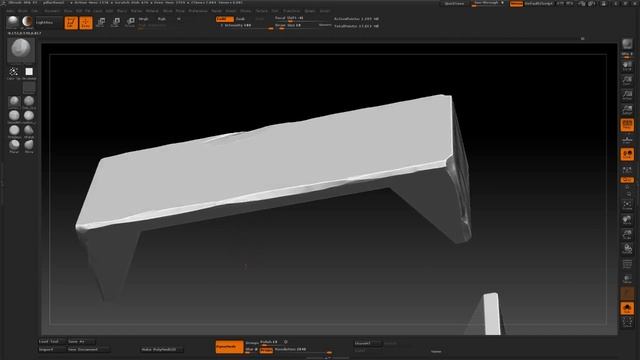The image size is (640, 360).
Task: Open the current stroke type selector
Action: (x=13, y=73)
